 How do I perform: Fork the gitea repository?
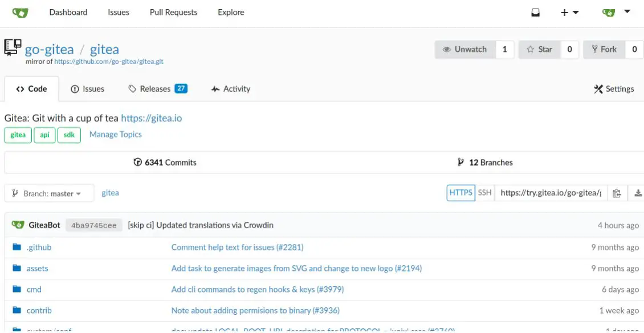[604, 50]
